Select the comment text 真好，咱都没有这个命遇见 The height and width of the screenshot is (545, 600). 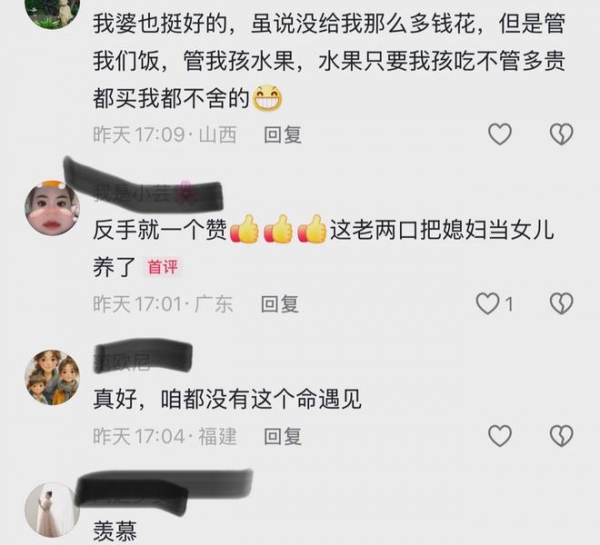227,400
